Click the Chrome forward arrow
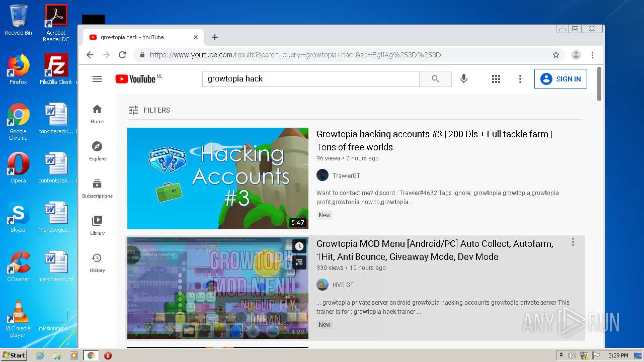 click(x=106, y=55)
